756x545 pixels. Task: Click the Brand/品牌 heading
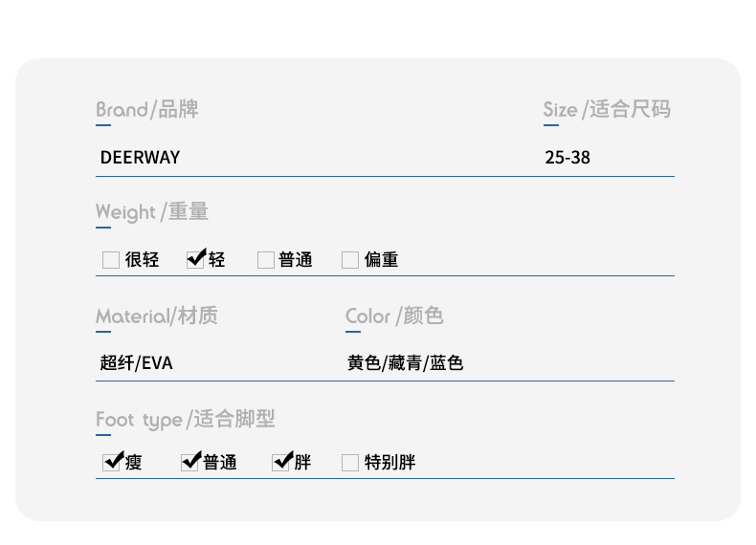pyautogui.click(x=147, y=109)
